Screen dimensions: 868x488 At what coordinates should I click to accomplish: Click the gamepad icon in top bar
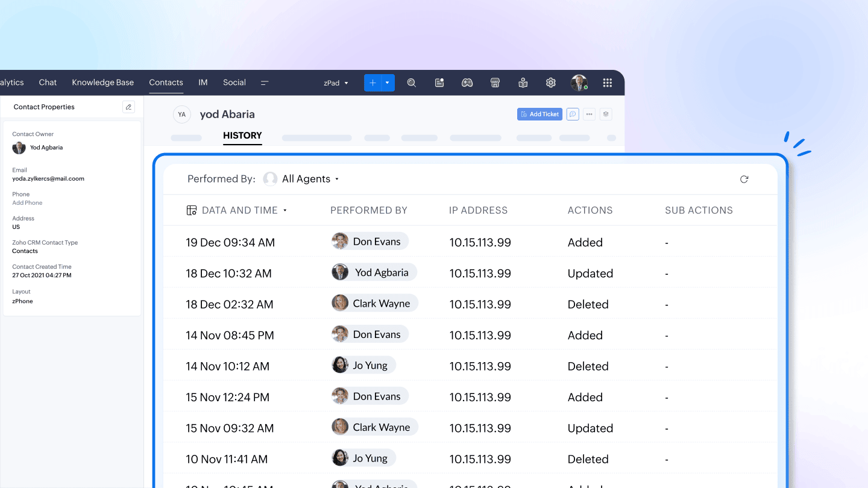pos(467,83)
